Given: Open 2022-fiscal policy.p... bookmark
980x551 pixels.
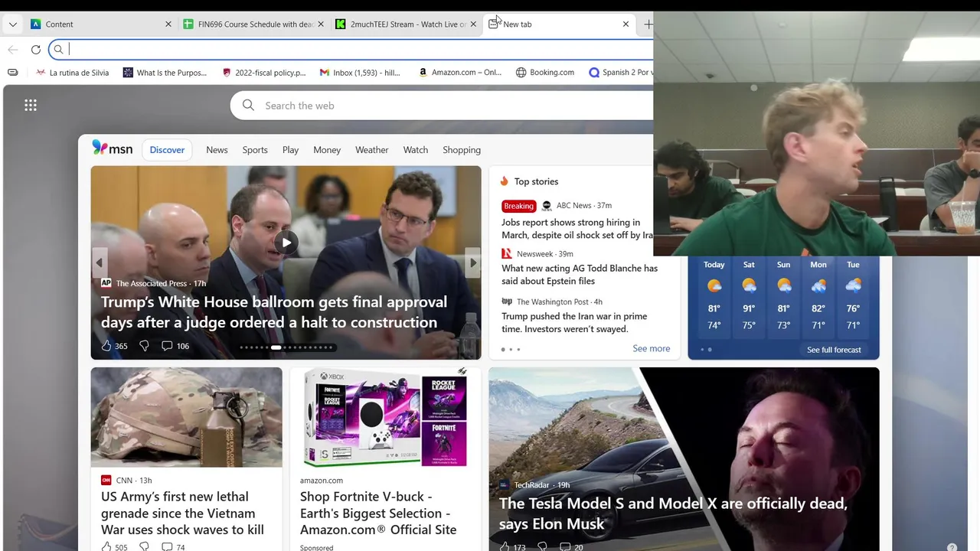Looking at the screenshot, I should pos(264,73).
